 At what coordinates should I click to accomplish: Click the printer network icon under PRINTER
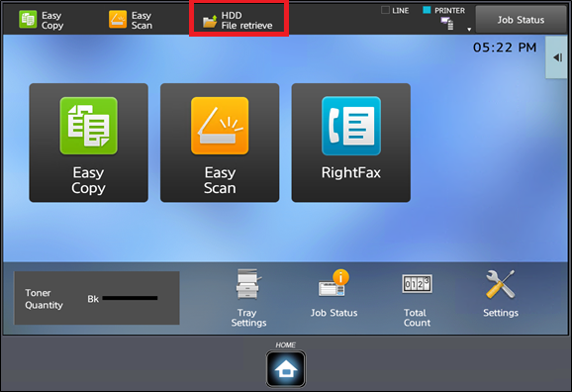447,24
